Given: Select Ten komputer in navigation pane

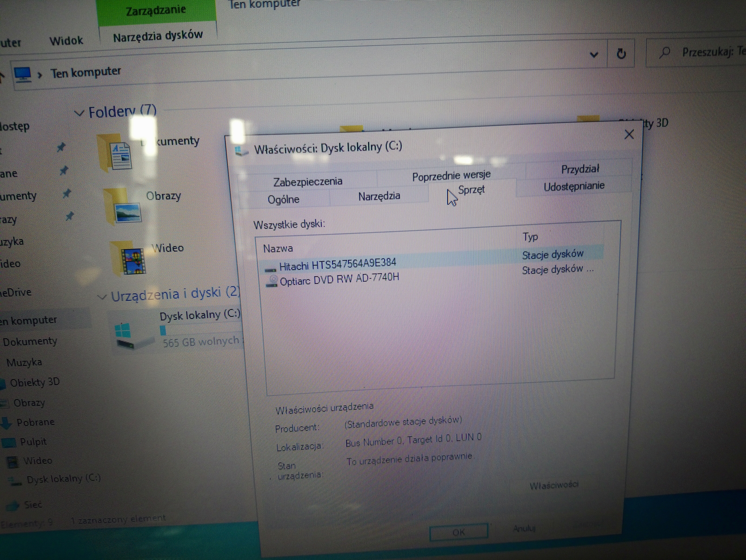Looking at the screenshot, I should (28, 320).
